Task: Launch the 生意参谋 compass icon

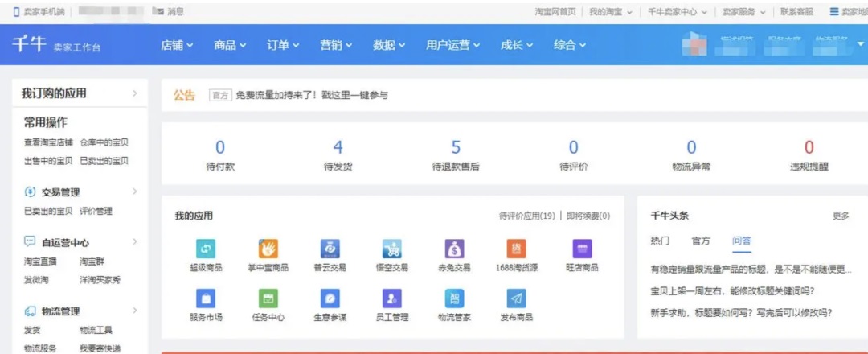Action: 330,298
